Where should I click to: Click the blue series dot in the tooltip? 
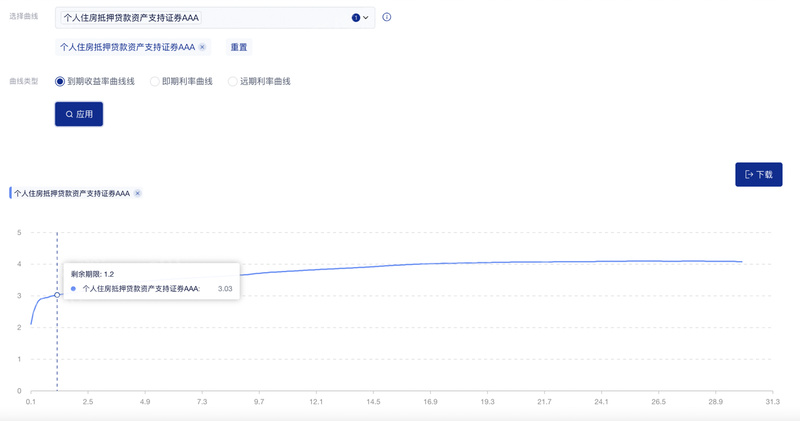click(x=73, y=288)
